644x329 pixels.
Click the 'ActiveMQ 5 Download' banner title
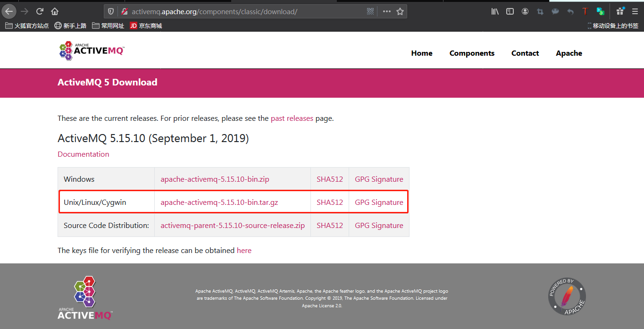tap(108, 82)
